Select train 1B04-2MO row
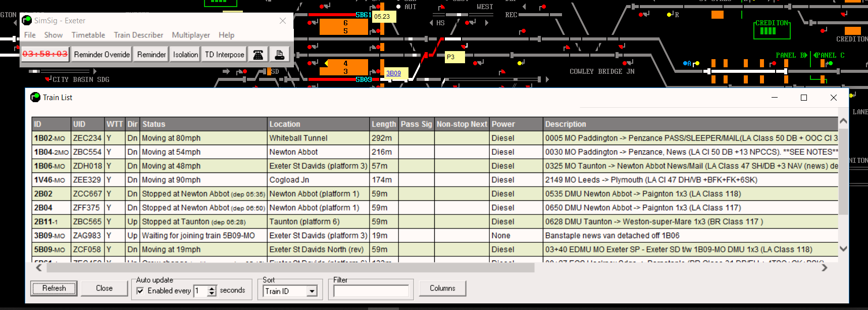Screen dimensions: 868x310 [x=435, y=152]
